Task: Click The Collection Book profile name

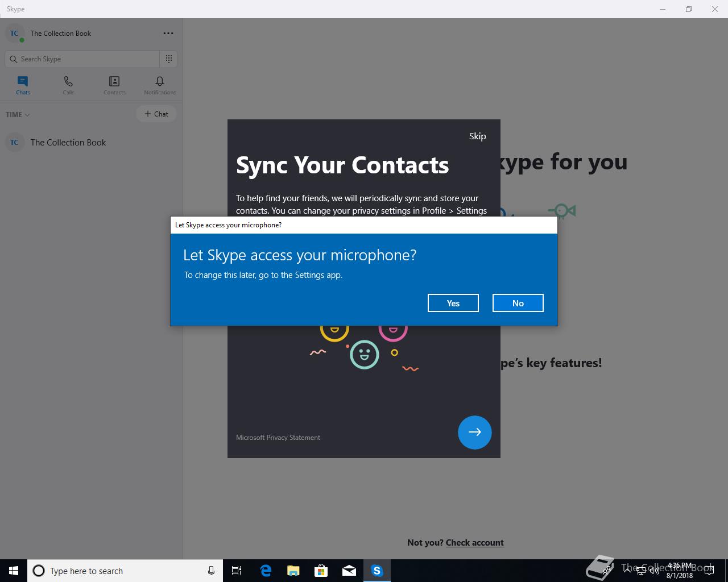Action: click(x=61, y=34)
